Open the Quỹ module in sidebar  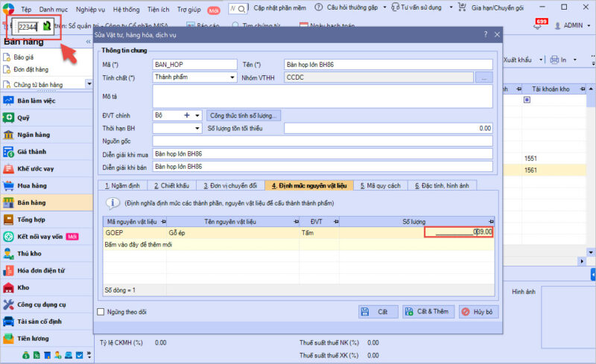24,118
